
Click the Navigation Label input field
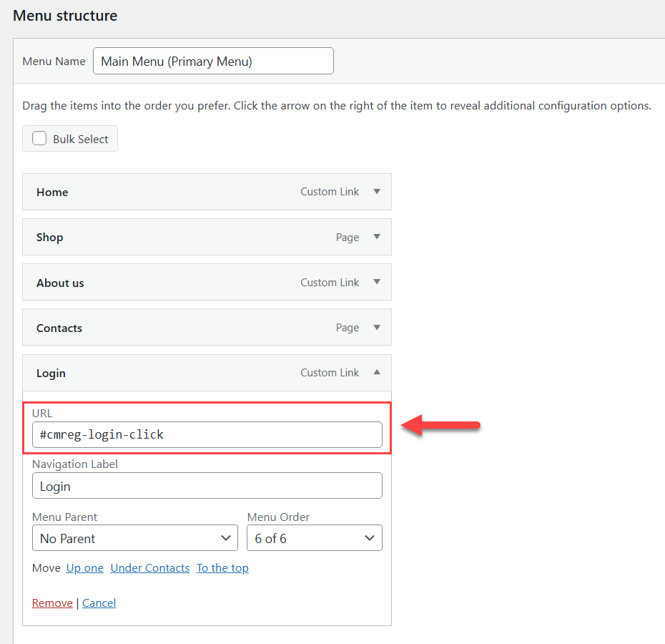[207, 486]
